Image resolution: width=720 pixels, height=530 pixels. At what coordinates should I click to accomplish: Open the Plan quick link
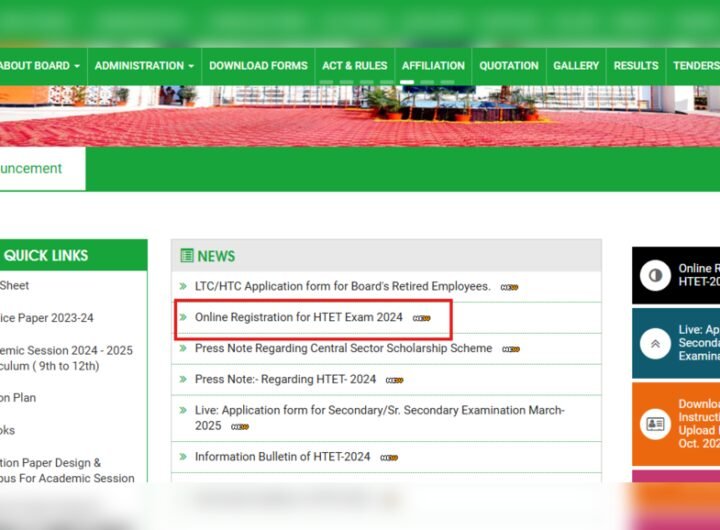point(18,398)
